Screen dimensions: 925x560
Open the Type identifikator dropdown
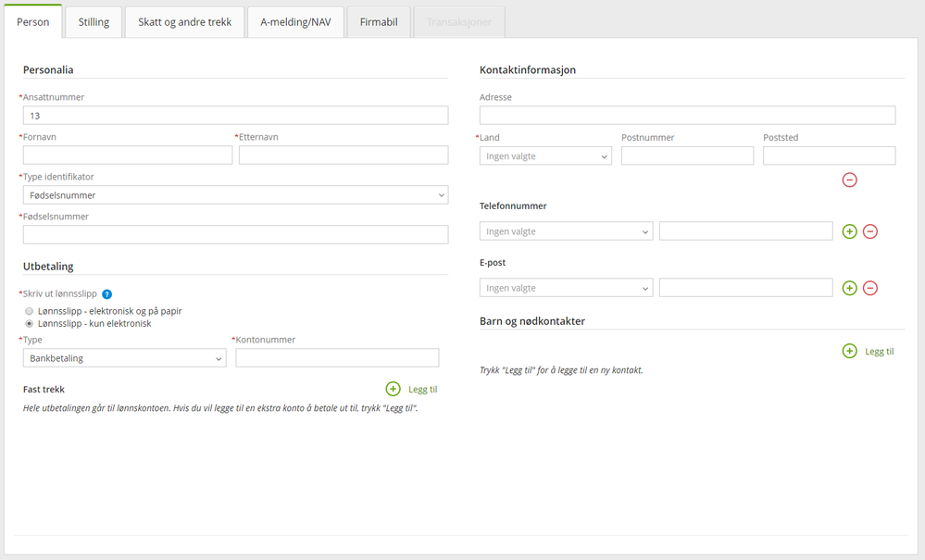pos(235,195)
